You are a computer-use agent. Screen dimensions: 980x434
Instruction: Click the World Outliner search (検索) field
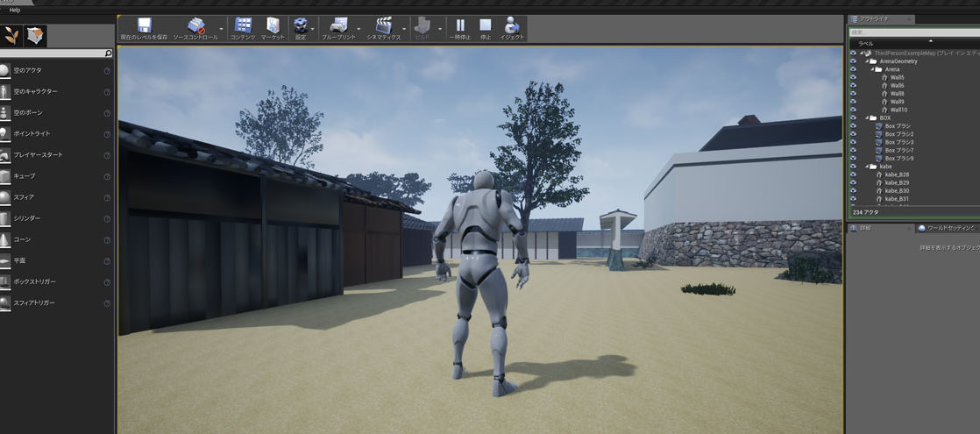(x=912, y=32)
